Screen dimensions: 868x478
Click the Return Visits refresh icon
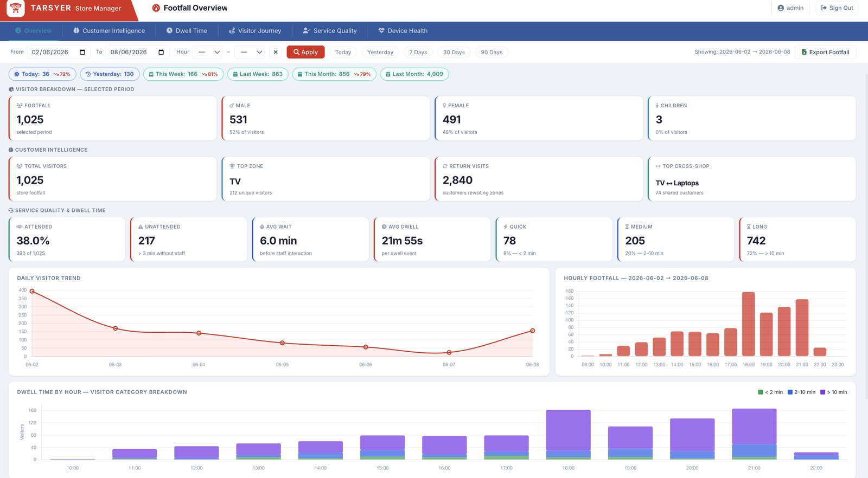pyautogui.click(x=445, y=166)
